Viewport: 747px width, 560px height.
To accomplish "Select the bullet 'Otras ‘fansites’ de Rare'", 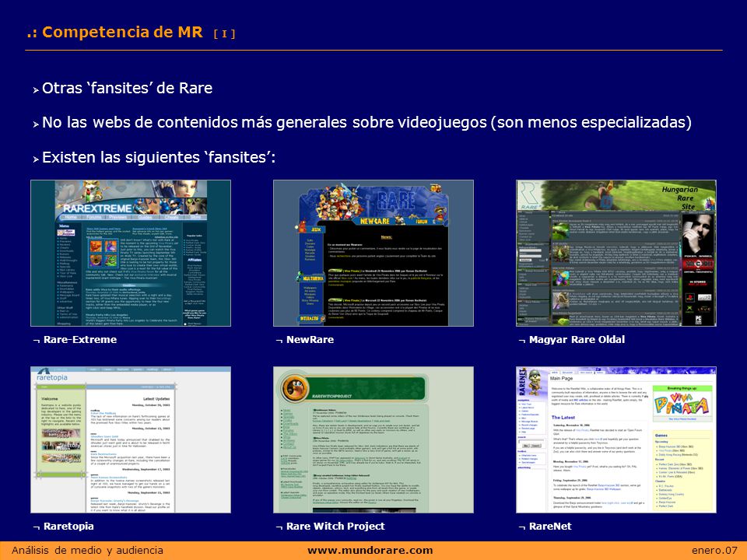I will (127, 88).
